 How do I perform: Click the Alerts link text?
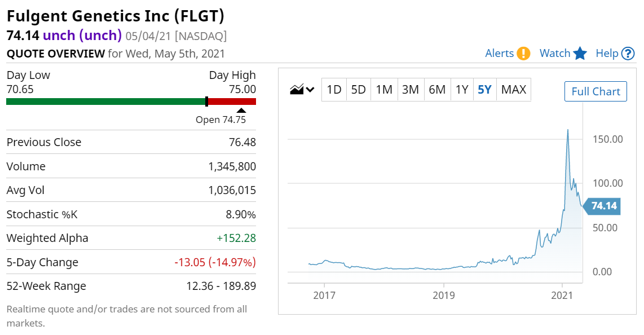[x=500, y=54]
